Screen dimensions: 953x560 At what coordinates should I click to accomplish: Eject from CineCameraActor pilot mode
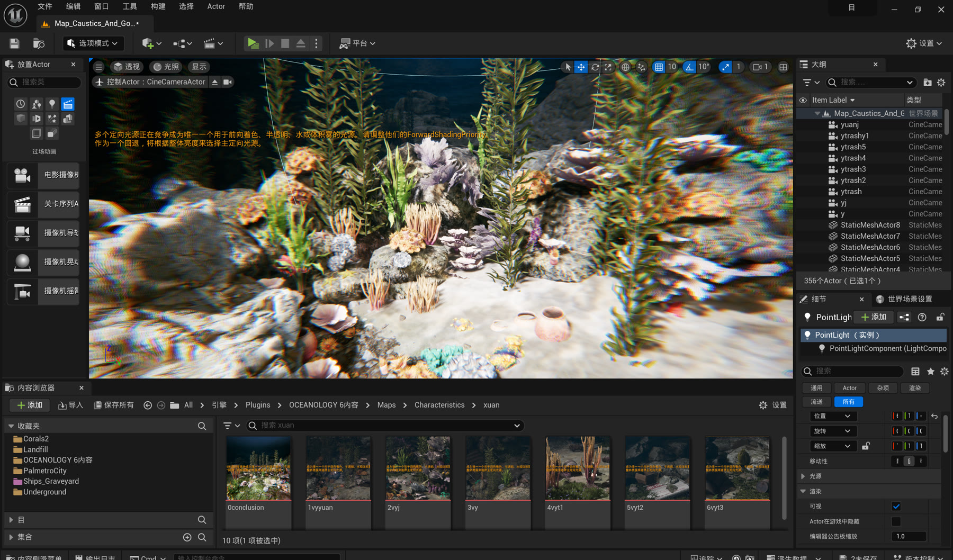coord(214,82)
